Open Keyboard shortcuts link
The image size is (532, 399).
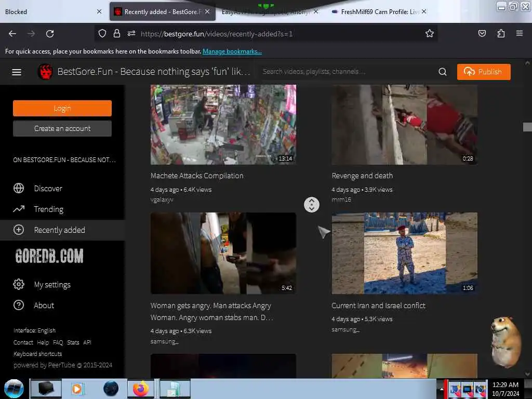click(x=37, y=354)
